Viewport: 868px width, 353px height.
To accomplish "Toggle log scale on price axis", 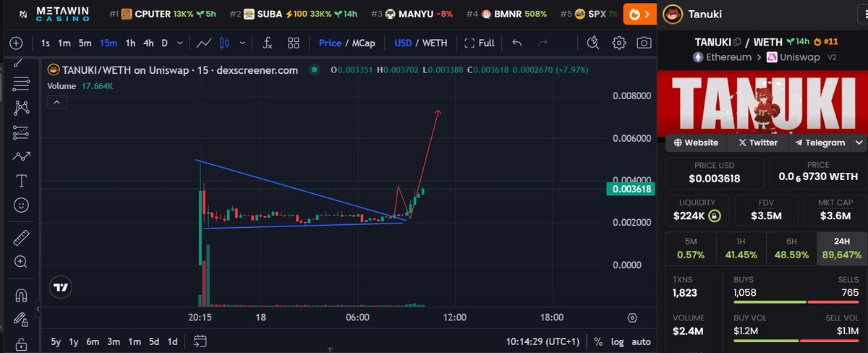I will tap(617, 341).
